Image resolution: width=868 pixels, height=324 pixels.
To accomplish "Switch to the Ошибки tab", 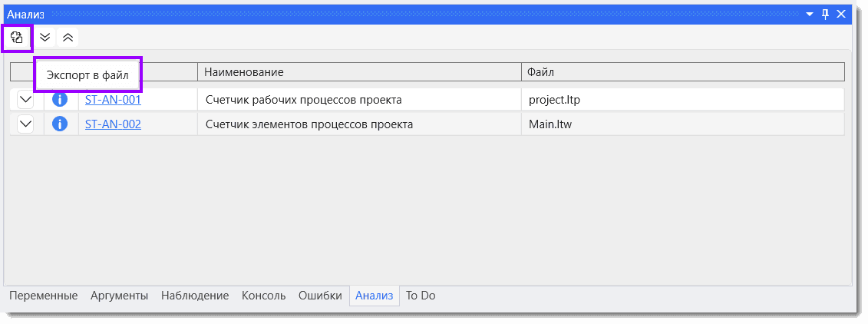I will [320, 296].
